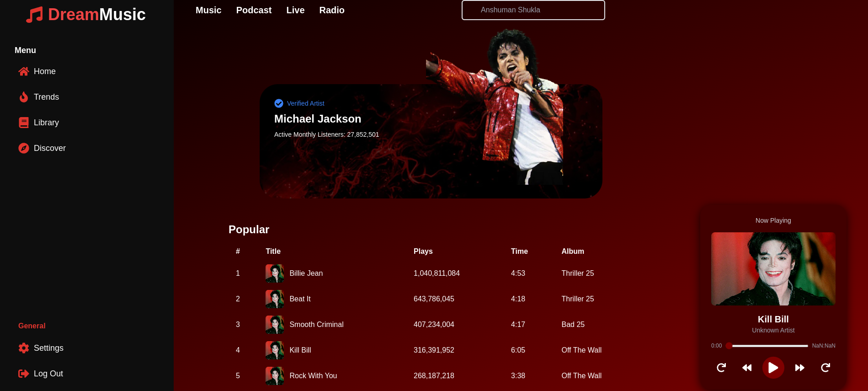Click the 268,187,218 plays value
Image resolution: width=868 pixels, height=391 pixels.
coord(434,376)
